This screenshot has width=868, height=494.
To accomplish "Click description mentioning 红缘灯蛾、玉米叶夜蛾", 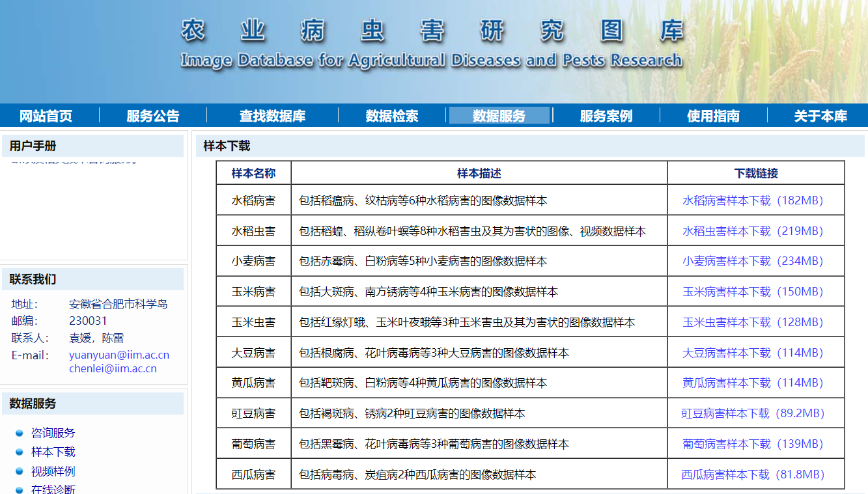I will coord(467,322).
